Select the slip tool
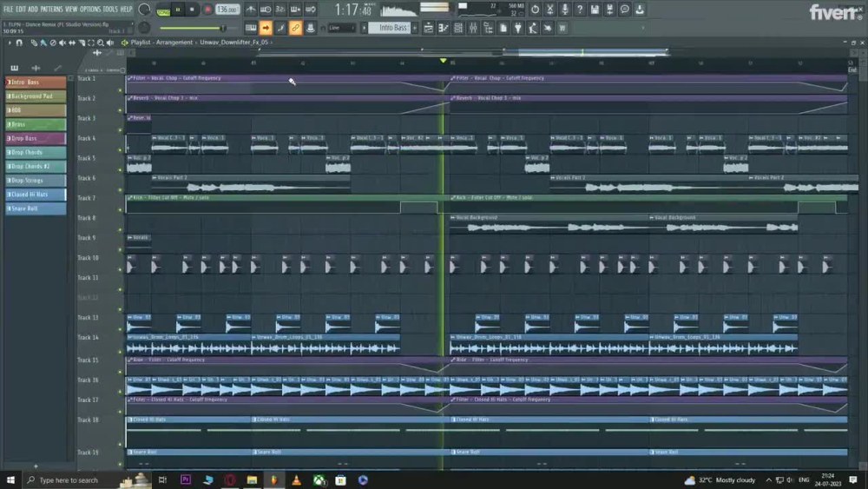The image size is (868, 489). [72, 43]
